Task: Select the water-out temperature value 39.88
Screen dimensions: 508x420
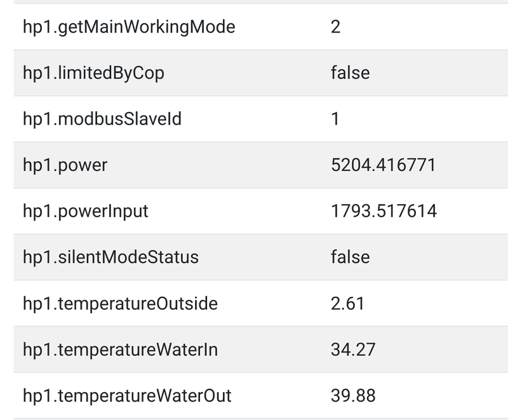Action: [x=353, y=396]
